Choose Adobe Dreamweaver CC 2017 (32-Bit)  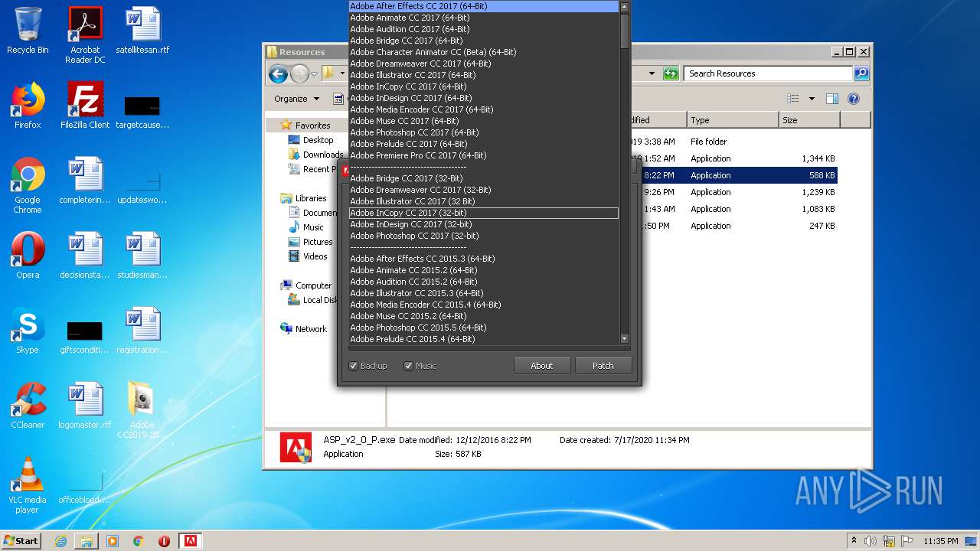[483, 190]
